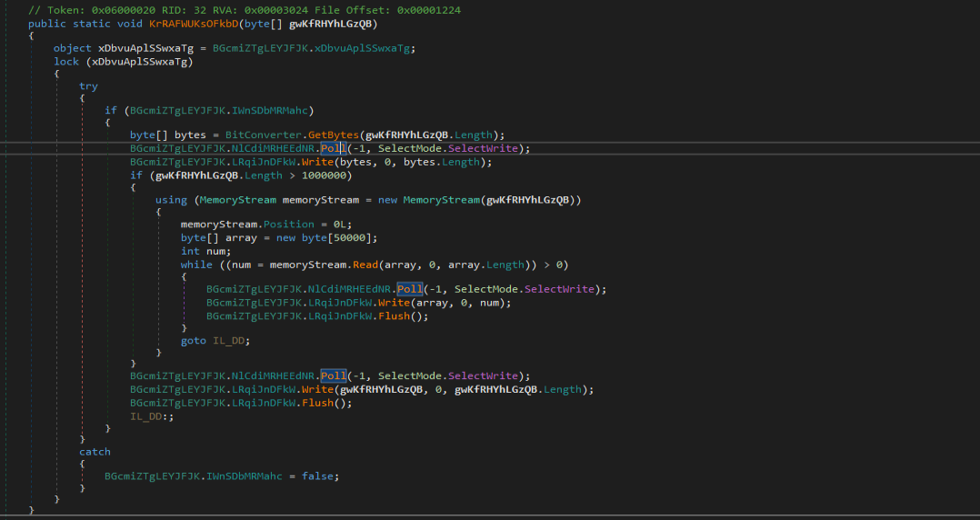Click the 0L literal value
This screenshot has width=980, height=520.
coord(339,225)
